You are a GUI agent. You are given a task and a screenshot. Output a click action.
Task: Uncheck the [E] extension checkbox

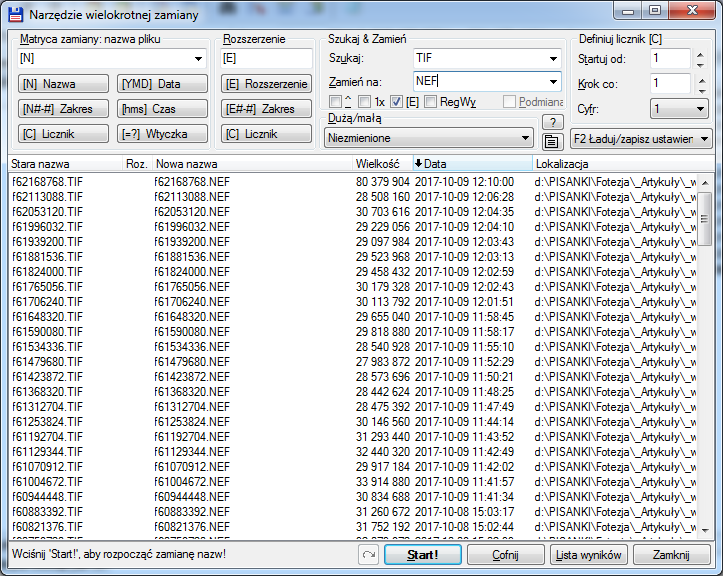click(x=397, y=102)
